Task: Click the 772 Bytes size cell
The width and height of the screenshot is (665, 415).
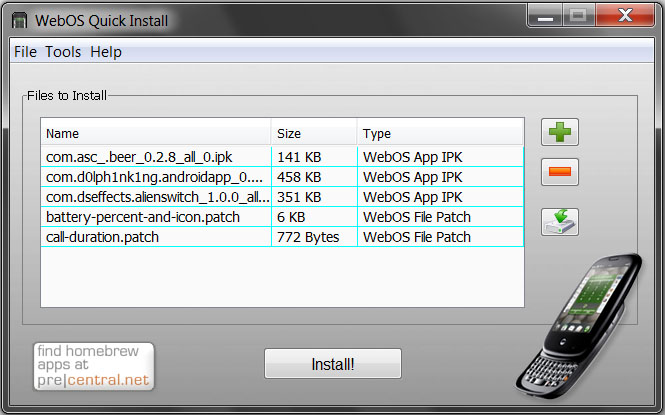Action: (314, 237)
